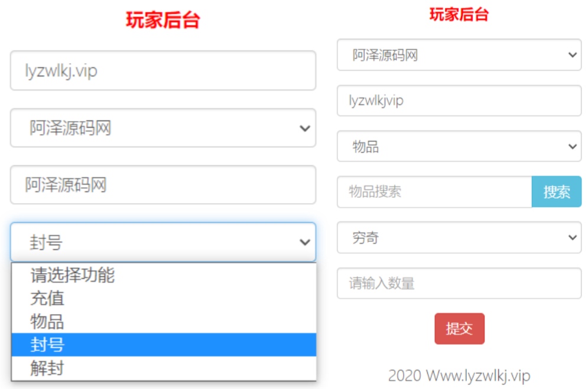Click the left lyzwlkj.vip account field

coord(163,71)
